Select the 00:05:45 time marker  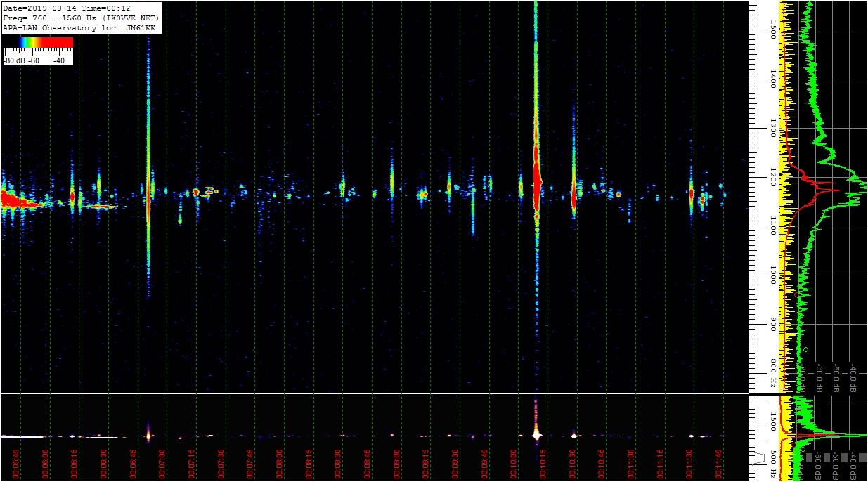point(16,464)
